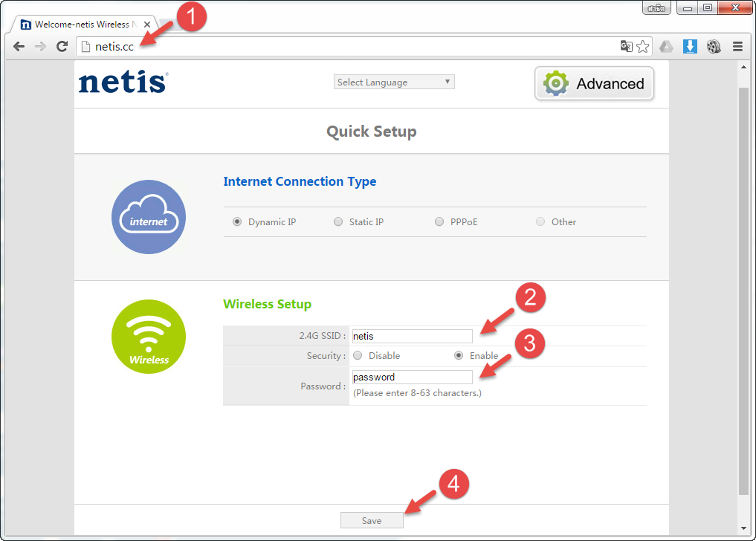Select PPPoE connection type
This screenshot has height=541, width=756.
pyautogui.click(x=439, y=221)
